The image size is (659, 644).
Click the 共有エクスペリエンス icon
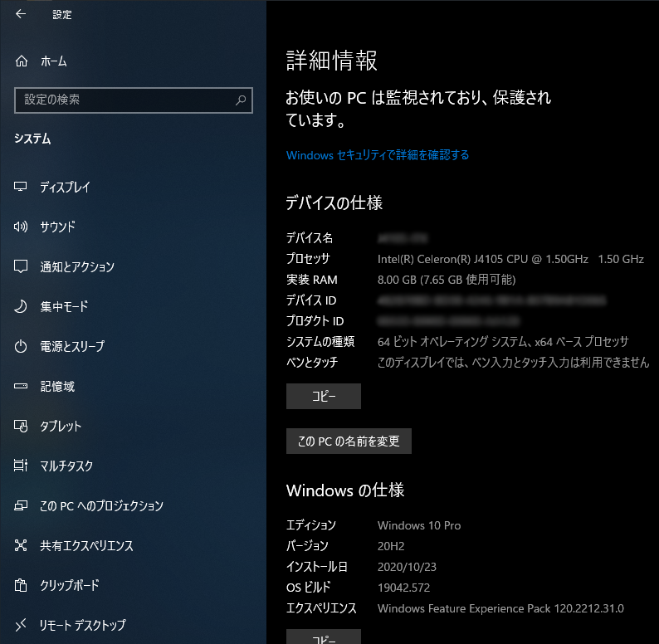pos(21,545)
